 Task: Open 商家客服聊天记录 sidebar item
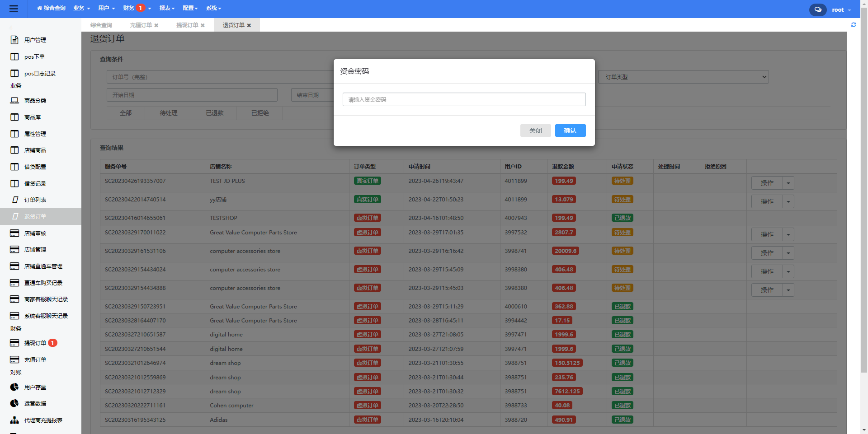(46, 299)
